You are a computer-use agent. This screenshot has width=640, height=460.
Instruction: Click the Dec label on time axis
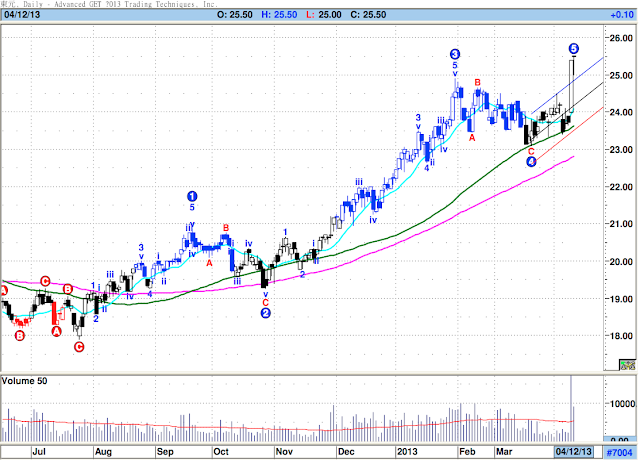coord(346,452)
